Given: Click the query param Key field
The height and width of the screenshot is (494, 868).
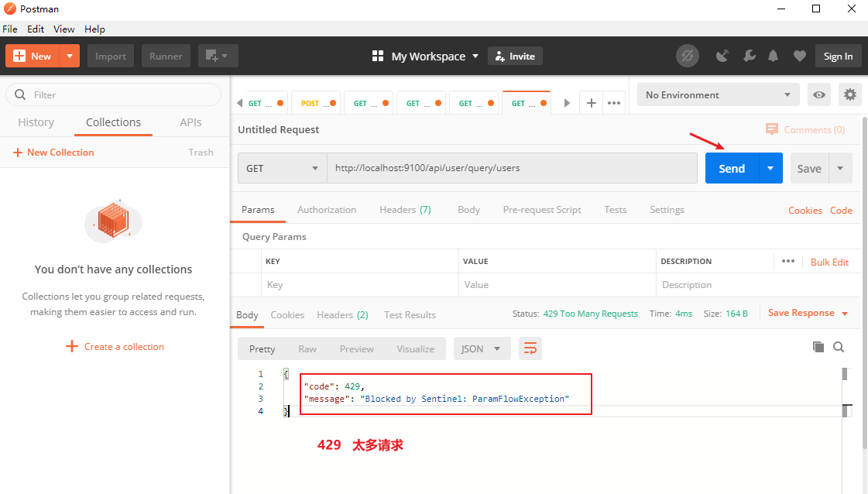Looking at the screenshot, I should coord(360,285).
